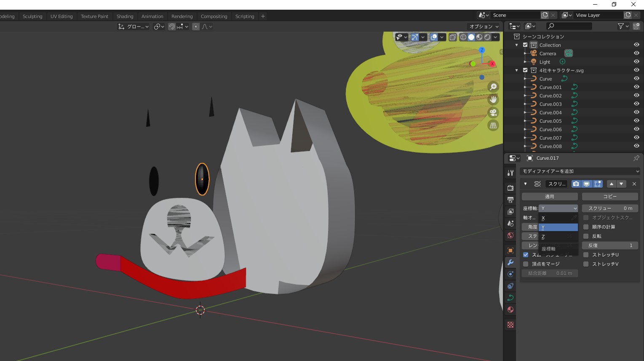Screen dimensions: 644x361
Task: Open outliner filter dropdown
Action: point(623,26)
